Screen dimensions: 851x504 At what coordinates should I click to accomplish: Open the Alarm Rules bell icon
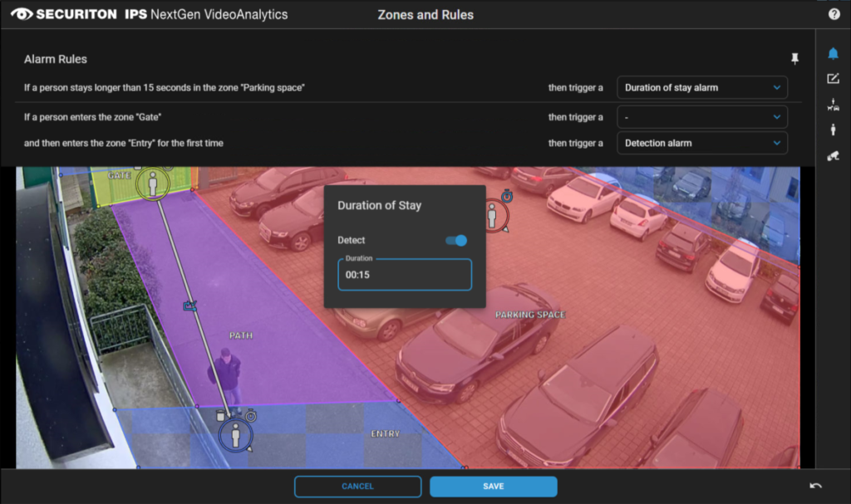(833, 54)
